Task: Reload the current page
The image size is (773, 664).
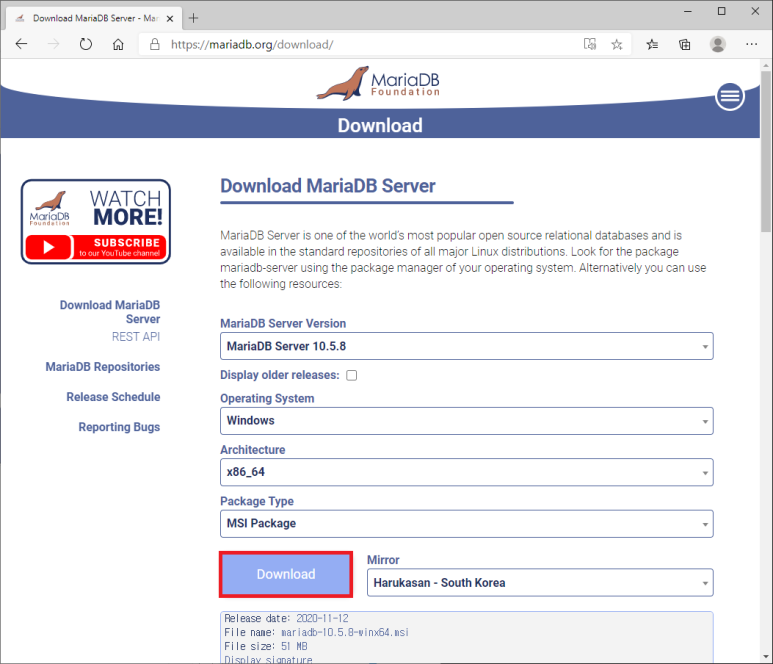Action: pyautogui.click(x=86, y=44)
